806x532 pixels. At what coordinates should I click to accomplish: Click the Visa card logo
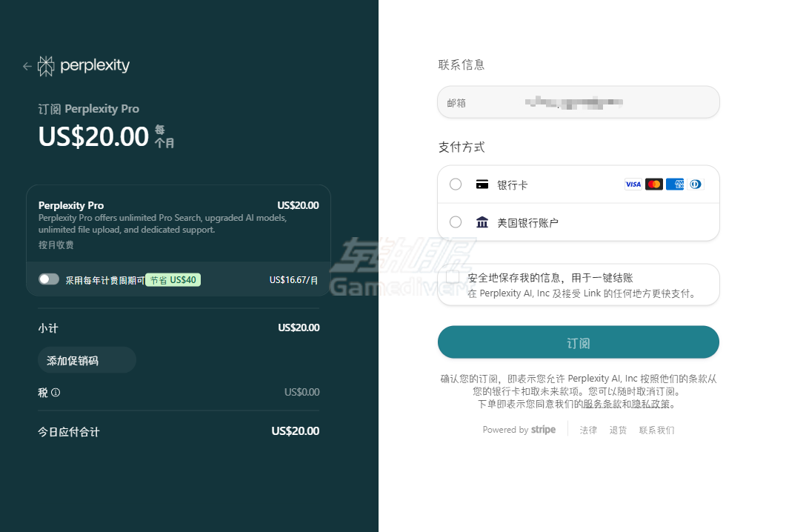[633, 184]
